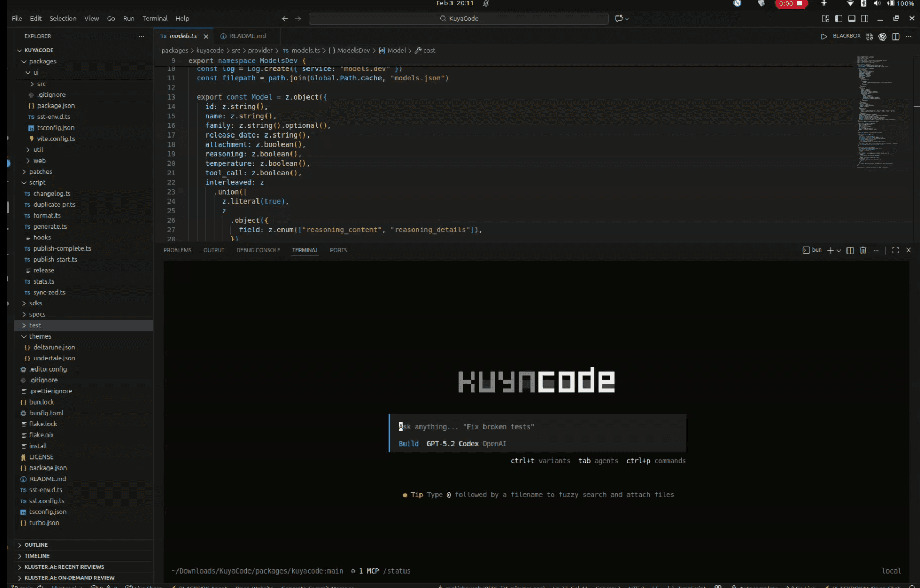Split the editor using the split icon
Viewport: 920px width, 588px height.
(895, 36)
